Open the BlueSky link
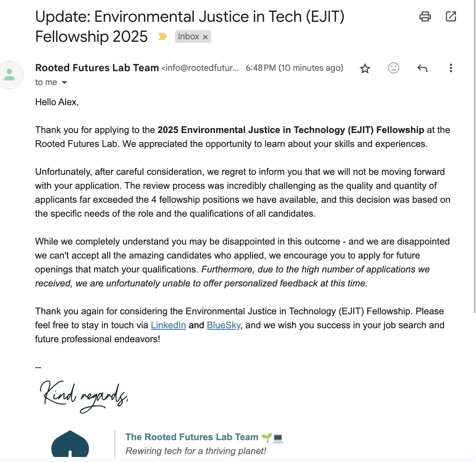 coord(224,325)
